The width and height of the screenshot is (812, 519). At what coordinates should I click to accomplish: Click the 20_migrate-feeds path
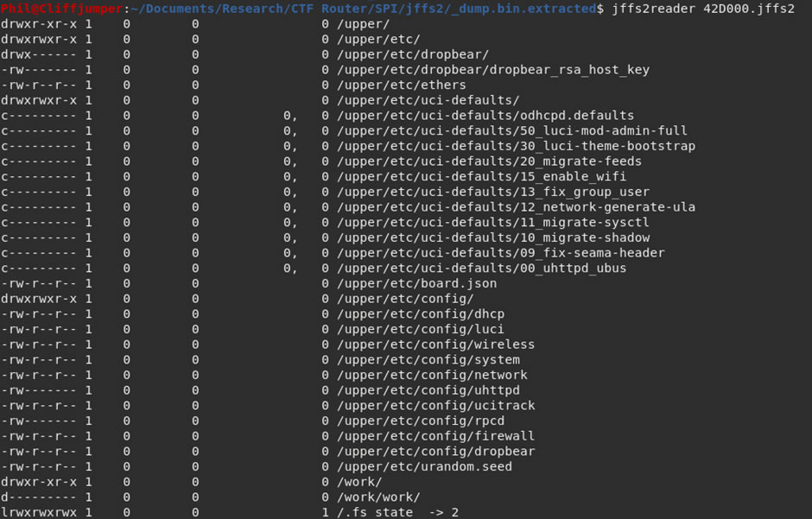tap(490, 161)
